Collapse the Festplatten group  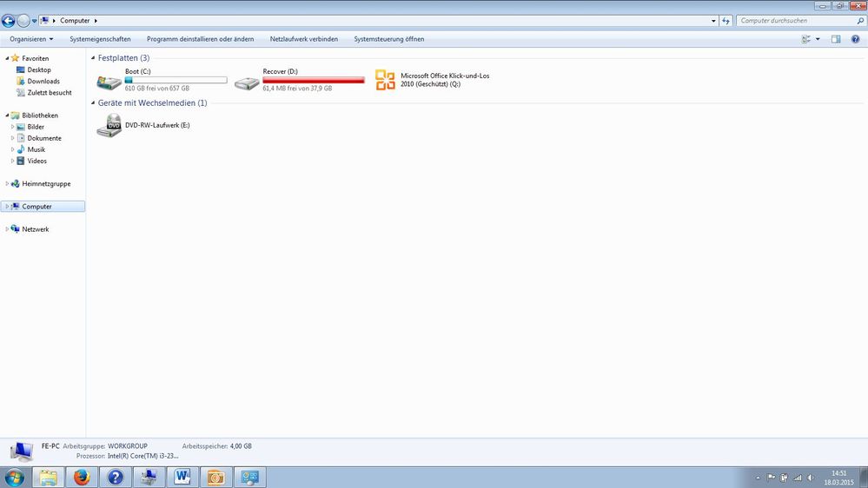93,58
